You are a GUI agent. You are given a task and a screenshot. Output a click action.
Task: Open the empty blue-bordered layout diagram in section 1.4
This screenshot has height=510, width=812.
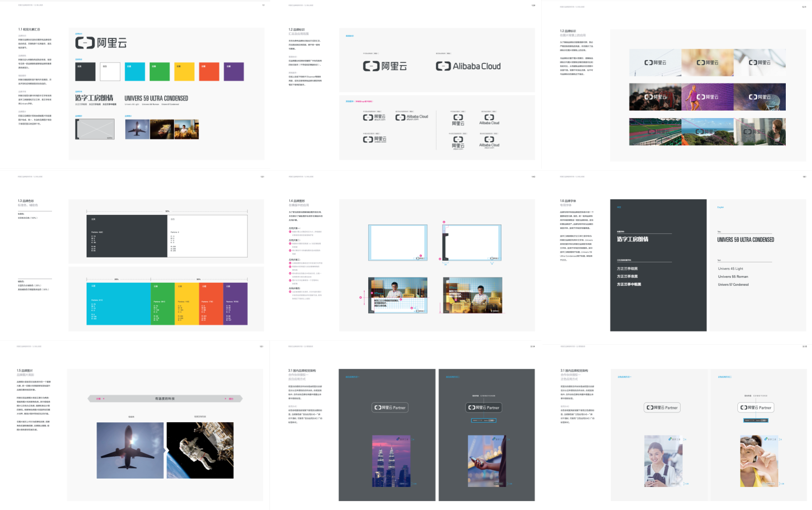pyautogui.click(x=398, y=242)
